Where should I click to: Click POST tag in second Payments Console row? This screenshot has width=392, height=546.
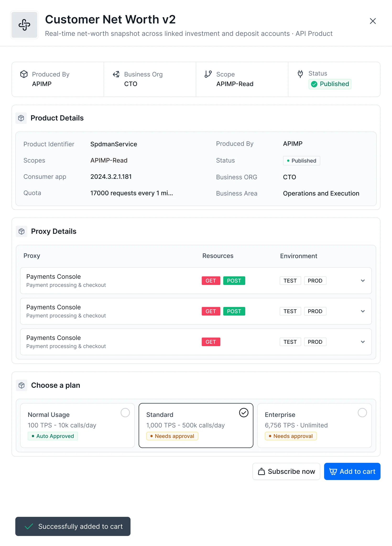click(x=234, y=311)
